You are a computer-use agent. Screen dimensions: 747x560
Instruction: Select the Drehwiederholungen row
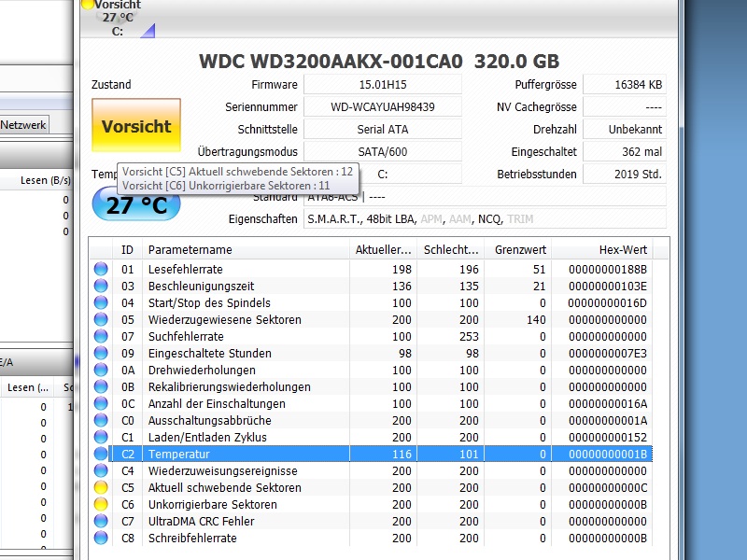[372, 370]
